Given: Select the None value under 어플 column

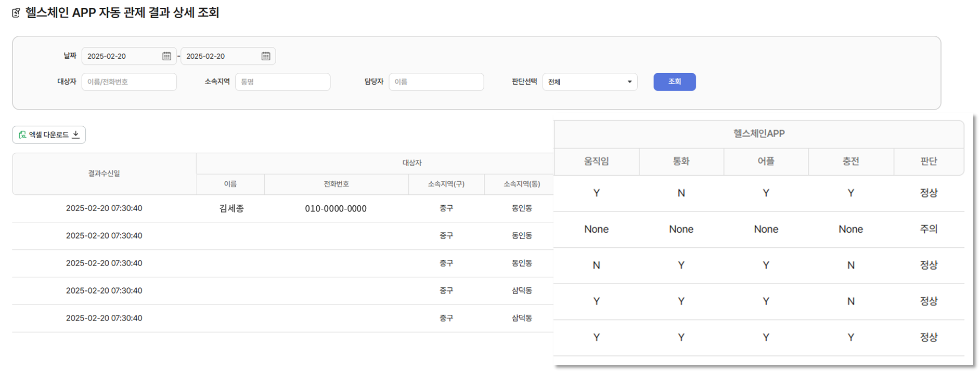Looking at the screenshot, I should pos(766,229).
